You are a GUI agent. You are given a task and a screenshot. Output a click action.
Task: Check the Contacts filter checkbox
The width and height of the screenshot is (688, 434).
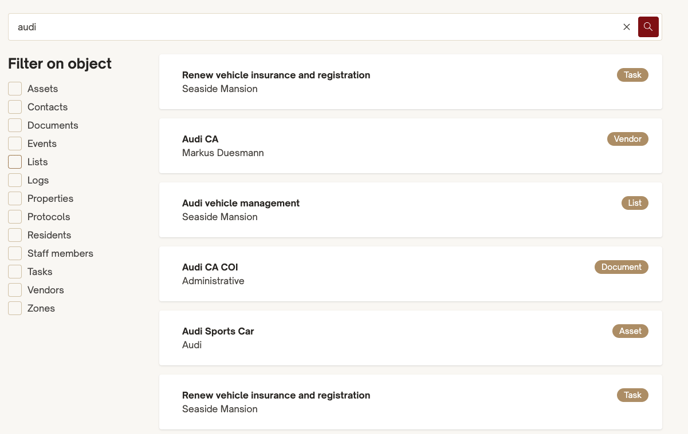coord(15,107)
